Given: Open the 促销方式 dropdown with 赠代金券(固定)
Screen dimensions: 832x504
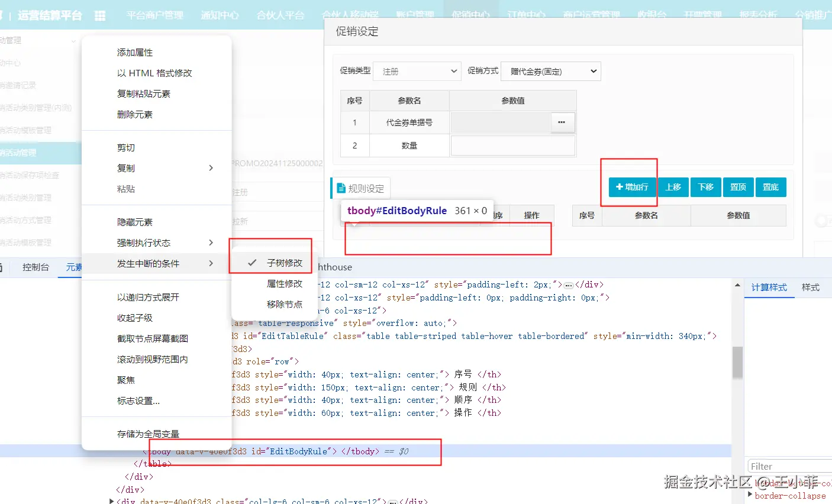Looking at the screenshot, I should (551, 71).
